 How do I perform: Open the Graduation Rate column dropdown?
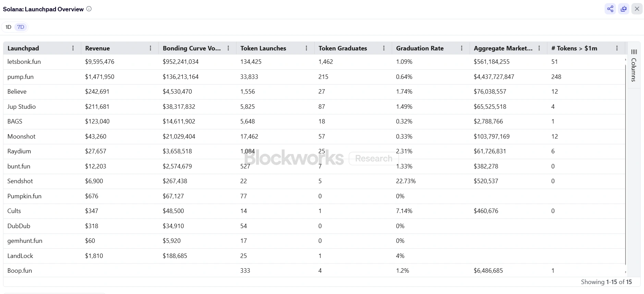462,48
